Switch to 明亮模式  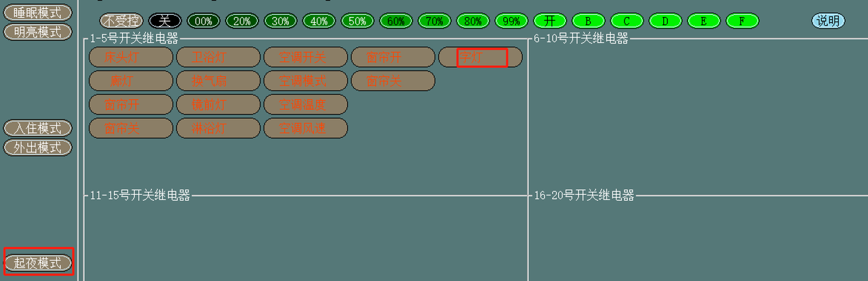pos(38,32)
